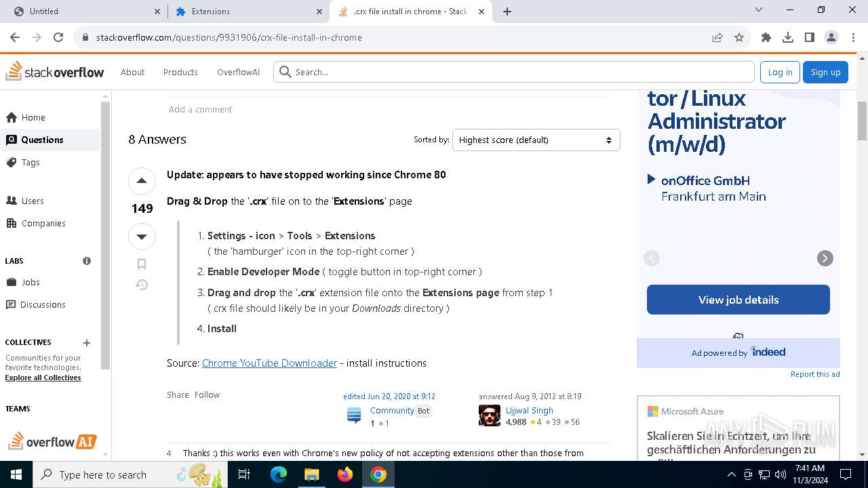868x488 pixels.
Task: Open Community Bot profile
Action: click(x=392, y=410)
